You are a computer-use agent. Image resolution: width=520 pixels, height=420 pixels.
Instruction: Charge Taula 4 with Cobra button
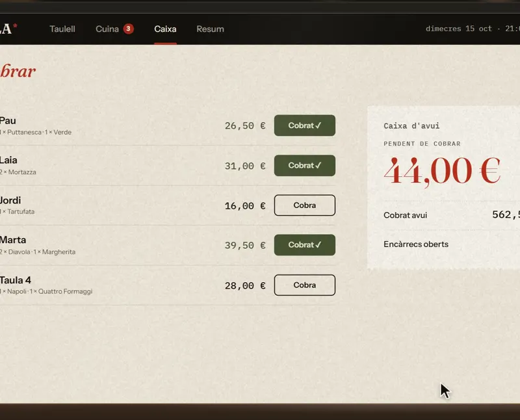pos(304,285)
